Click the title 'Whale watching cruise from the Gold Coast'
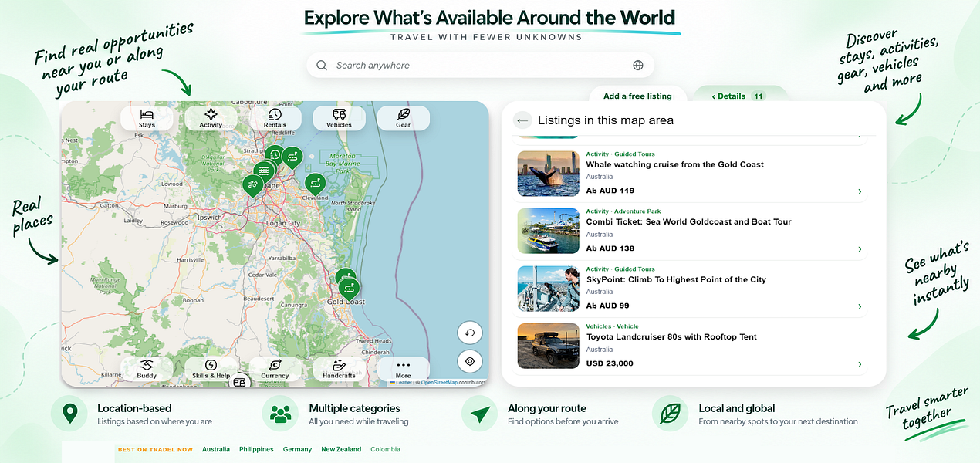The image size is (980, 463). (674, 164)
